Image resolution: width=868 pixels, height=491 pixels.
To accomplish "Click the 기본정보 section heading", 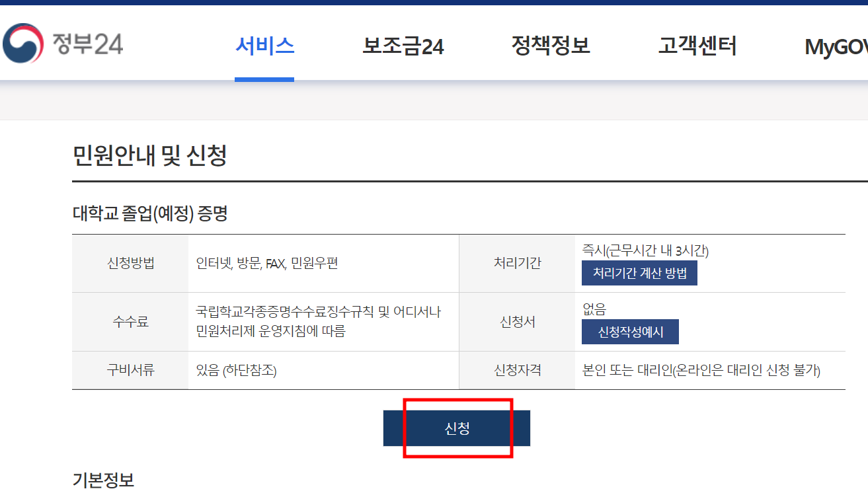I will (x=103, y=480).
